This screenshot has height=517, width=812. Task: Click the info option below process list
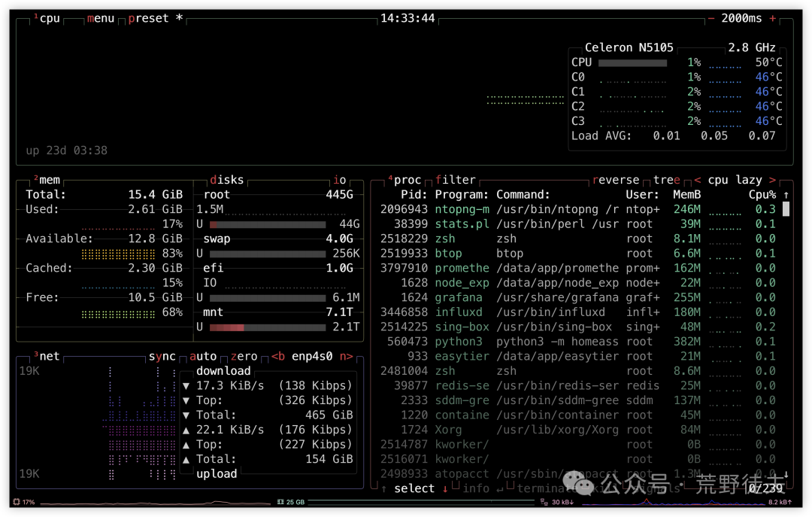(476, 488)
